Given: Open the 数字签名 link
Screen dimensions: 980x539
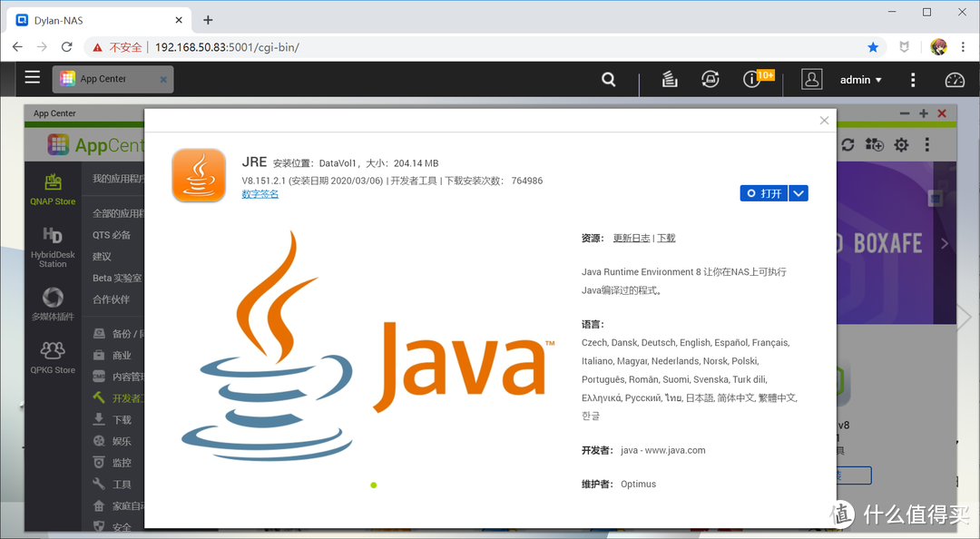Looking at the screenshot, I should pyautogui.click(x=260, y=194).
